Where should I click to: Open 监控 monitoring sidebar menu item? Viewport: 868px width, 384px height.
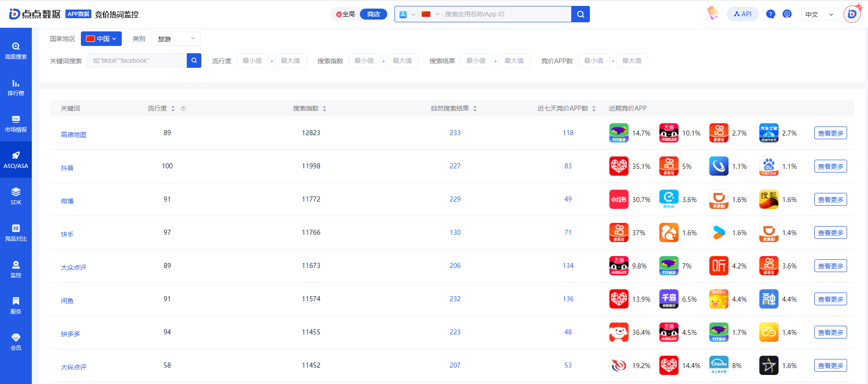16,269
